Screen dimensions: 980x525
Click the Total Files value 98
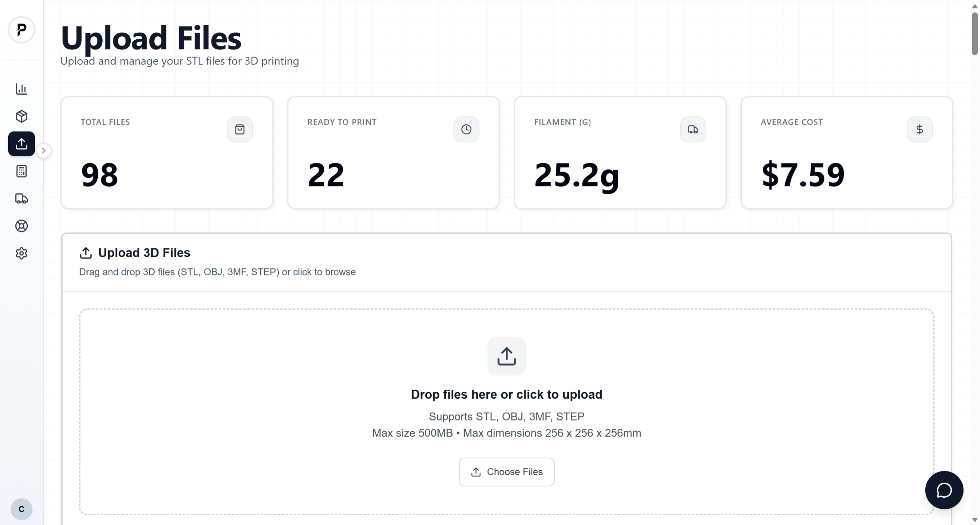click(100, 175)
